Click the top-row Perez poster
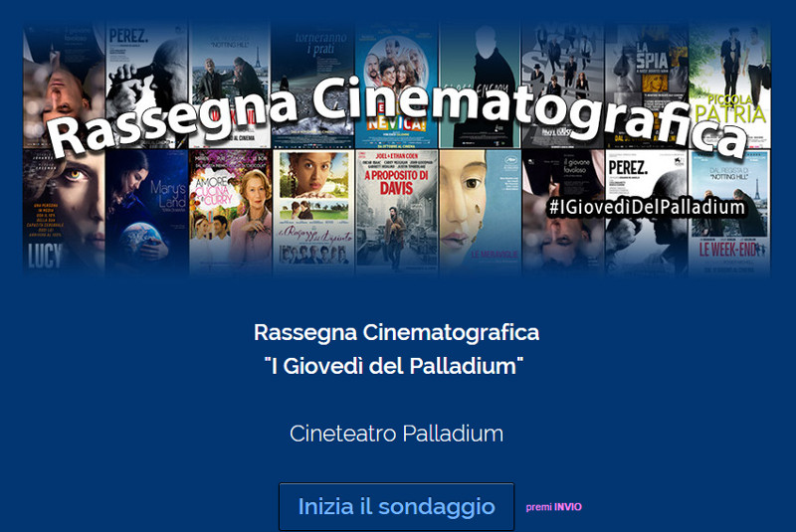The width and height of the screenshot is (796, 532). tap(146, 85)
